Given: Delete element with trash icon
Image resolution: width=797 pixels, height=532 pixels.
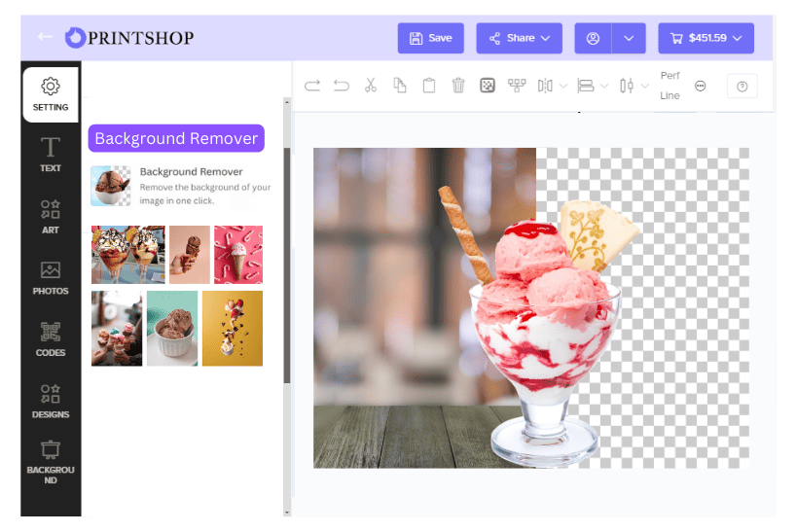Looking at the screenshot, I should [458, 86].
